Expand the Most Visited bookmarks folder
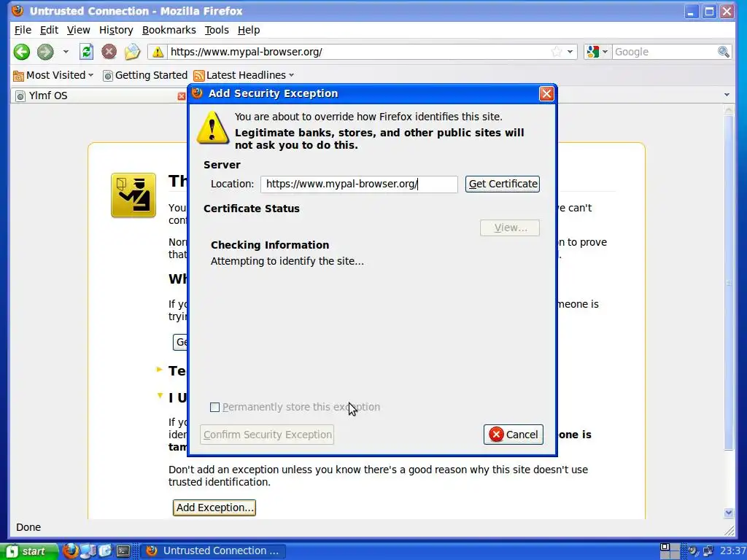 53,75
